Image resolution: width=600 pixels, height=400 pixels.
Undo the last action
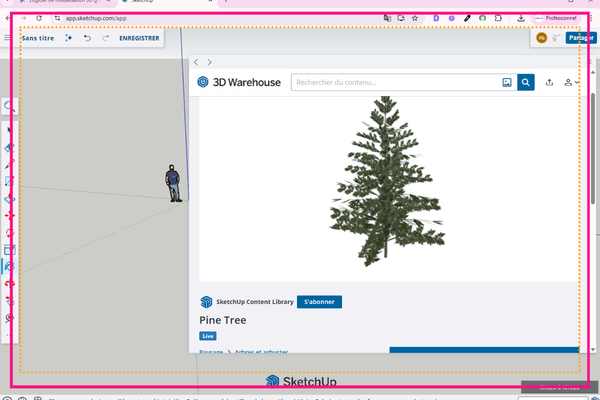[x=87, y=38]
